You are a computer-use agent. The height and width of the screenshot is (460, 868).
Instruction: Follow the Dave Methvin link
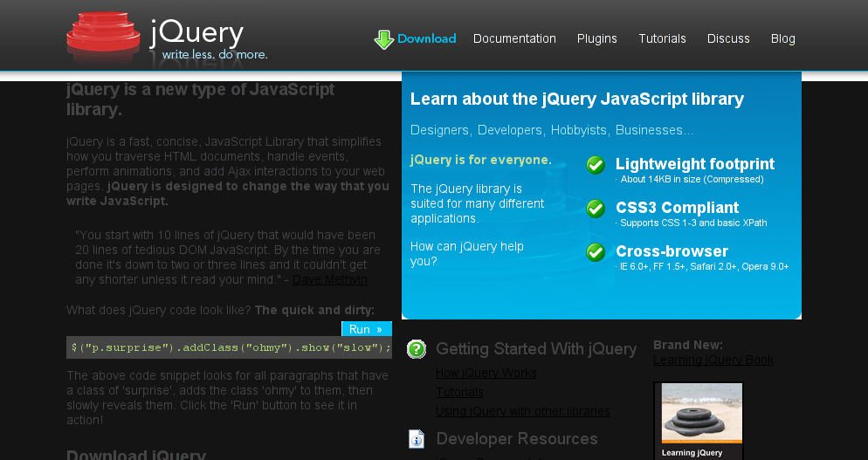click(x=330, y=279)
